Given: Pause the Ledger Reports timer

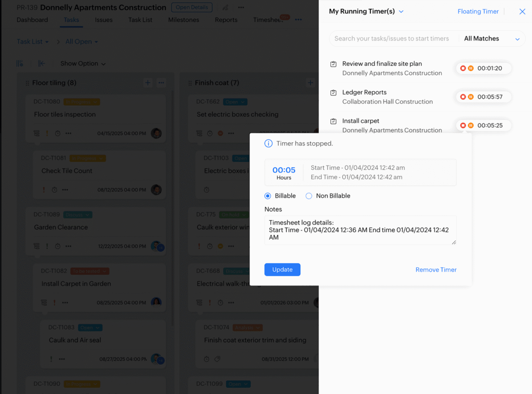Looking at the screenshot, I should point(472,97).
